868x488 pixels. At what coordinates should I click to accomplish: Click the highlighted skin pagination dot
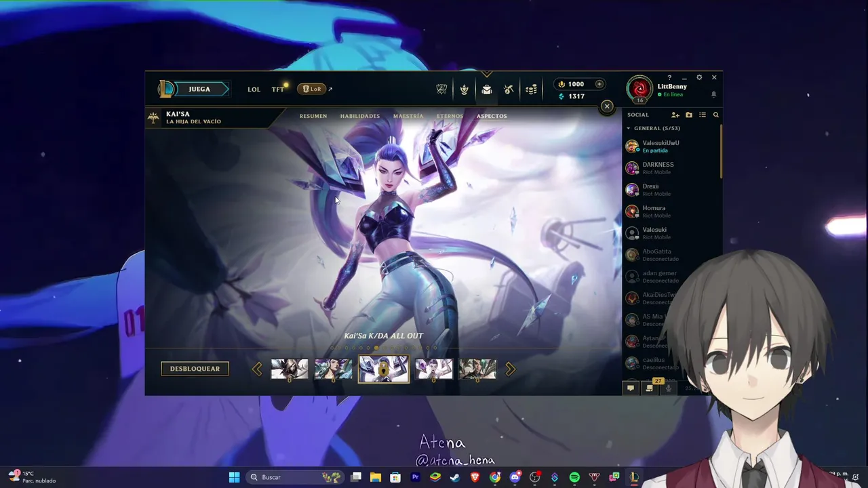point(376,348)
